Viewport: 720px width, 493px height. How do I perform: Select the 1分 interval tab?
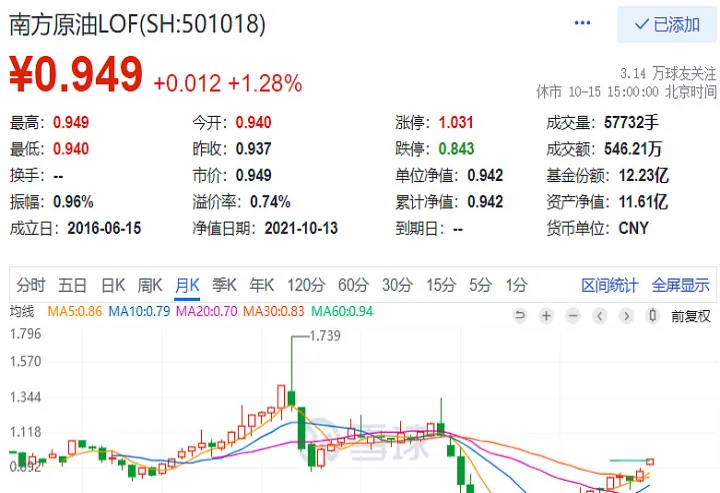tap(517, 285)
